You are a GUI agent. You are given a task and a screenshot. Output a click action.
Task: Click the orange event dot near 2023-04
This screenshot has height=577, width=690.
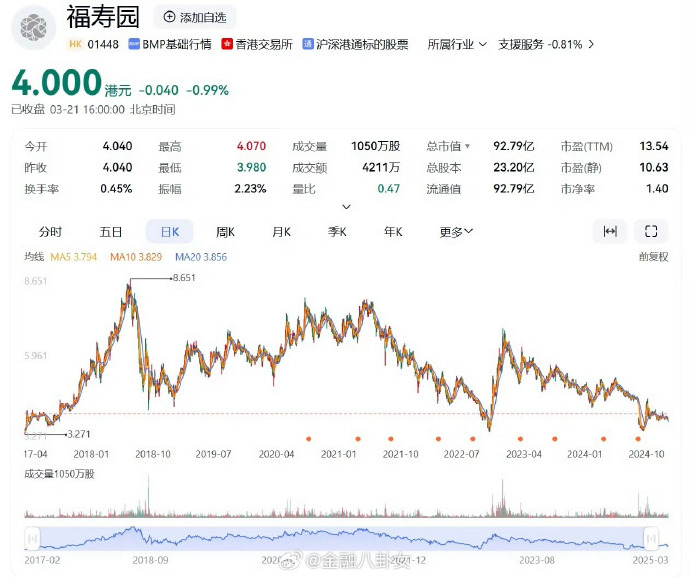520,439
